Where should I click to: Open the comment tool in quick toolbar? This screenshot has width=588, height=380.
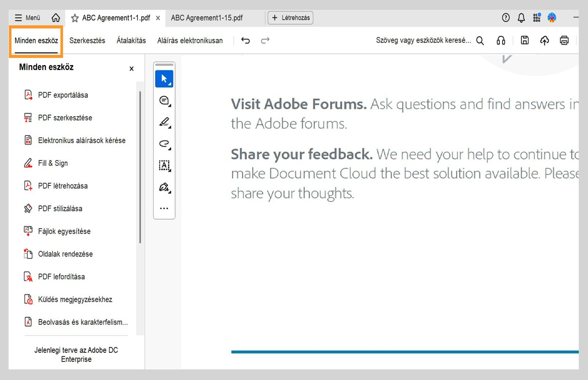click(164, 100)
